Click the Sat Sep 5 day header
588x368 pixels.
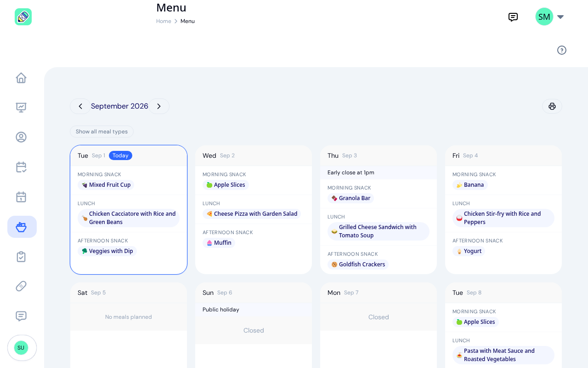tap(129, 293)
